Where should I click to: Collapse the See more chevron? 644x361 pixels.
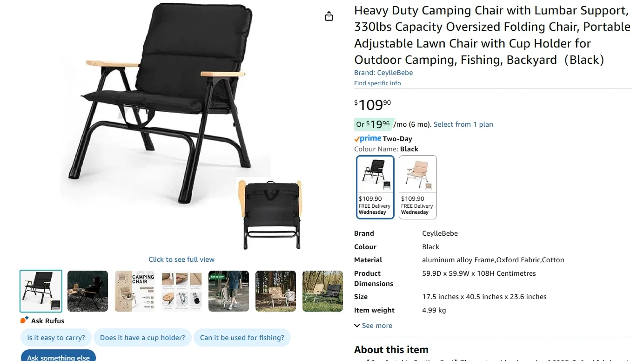tap(357, 325)
